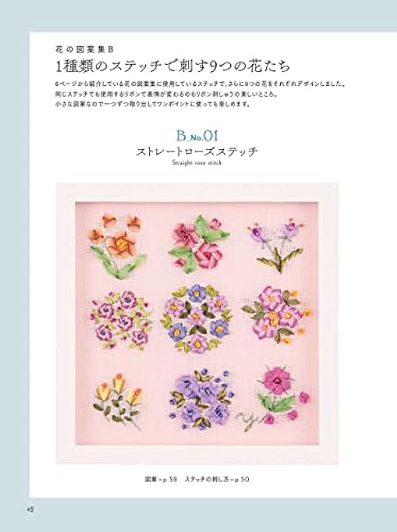The width and height of the screenshot is (397, 532).
Task: Select the round magenta rose cluster motif
Action: 120,319
